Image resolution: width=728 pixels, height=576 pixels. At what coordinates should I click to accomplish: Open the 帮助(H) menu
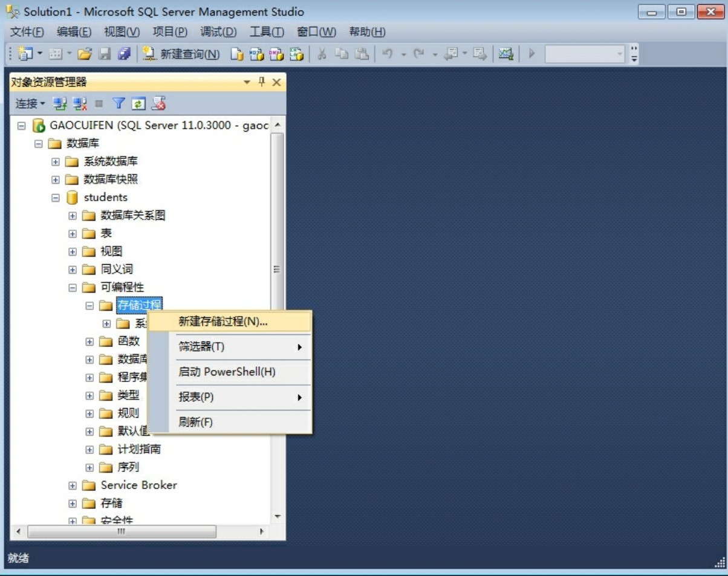click(367, 32)
